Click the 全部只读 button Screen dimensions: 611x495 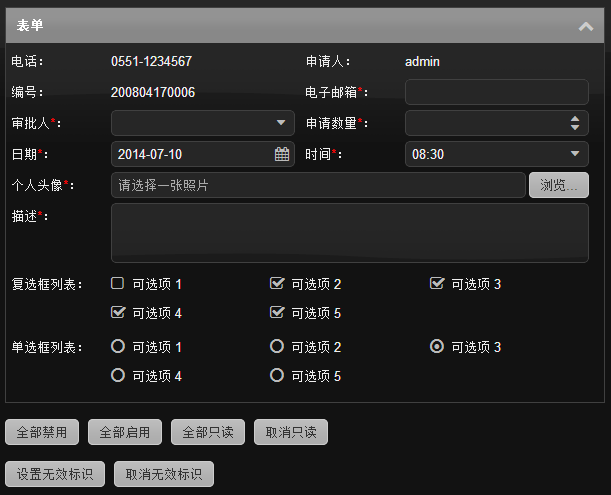[x=208, y=432]
